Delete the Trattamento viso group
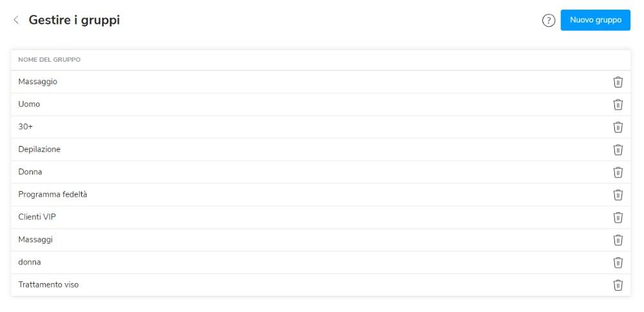644x312 pixels. 618,284
